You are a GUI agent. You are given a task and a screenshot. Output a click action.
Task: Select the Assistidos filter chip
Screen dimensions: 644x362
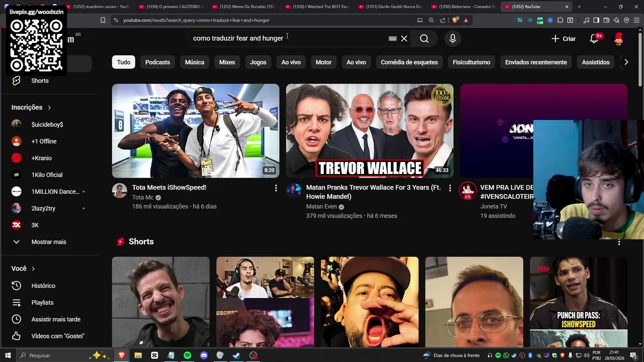click(596, 62)
